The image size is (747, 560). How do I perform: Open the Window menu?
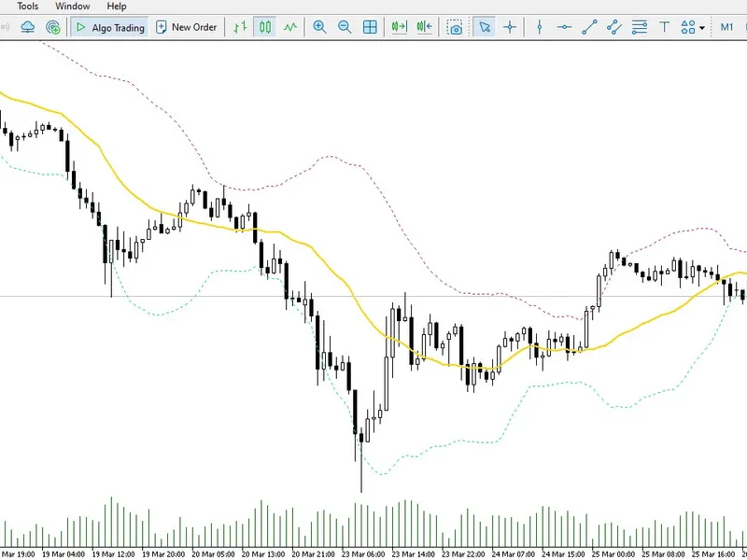pos(73,7)
